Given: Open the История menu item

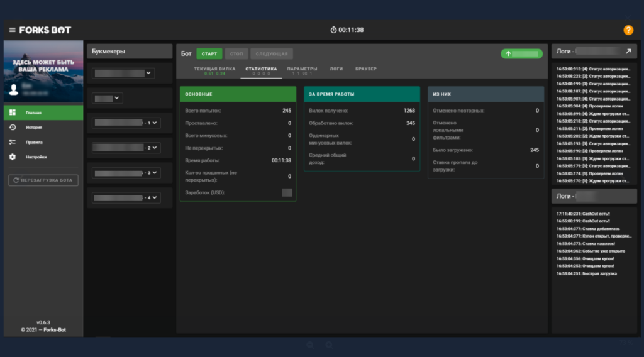Looking at the screenshot, I should click(x=43, y=127).
